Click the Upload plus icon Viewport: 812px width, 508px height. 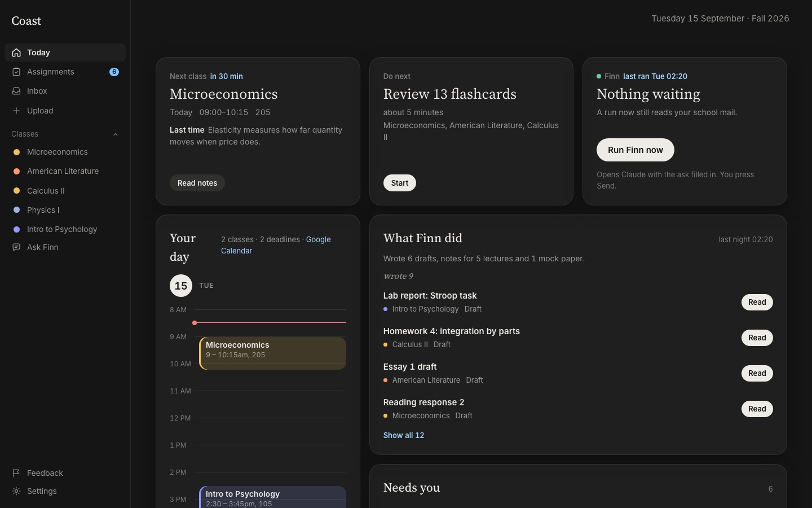pos(16,111)
